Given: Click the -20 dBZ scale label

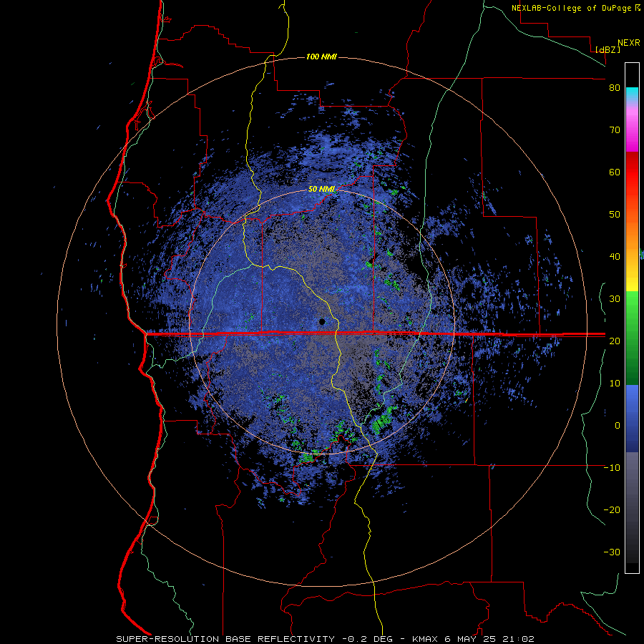Looking at the screenshot, I should (x=612, y=509).
